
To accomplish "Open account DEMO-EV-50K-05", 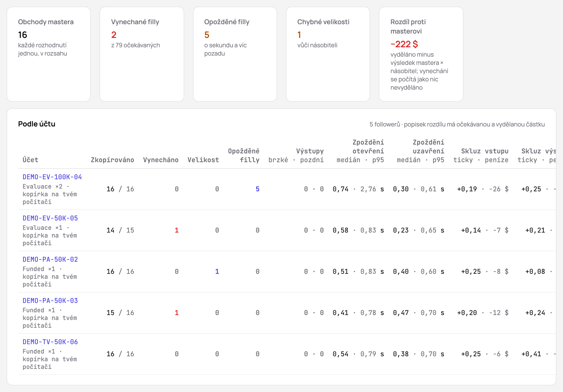I will coord(50,218).
